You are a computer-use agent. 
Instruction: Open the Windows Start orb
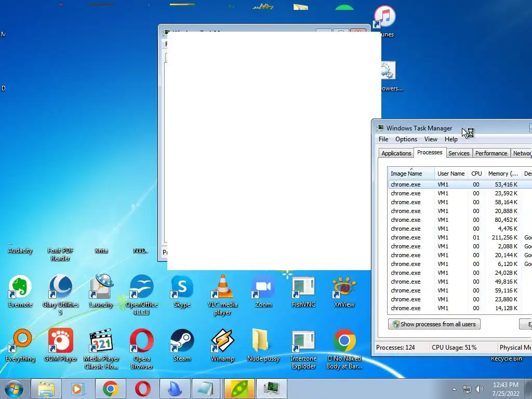14,389
